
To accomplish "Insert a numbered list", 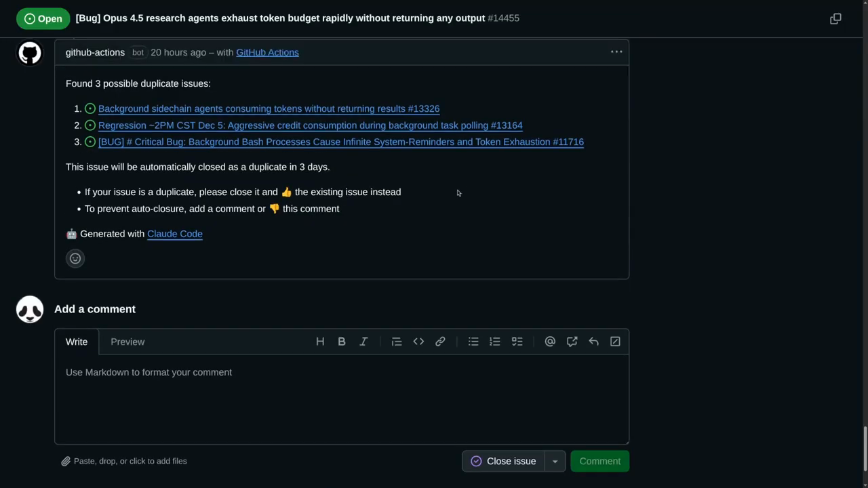I will point(495,342).
